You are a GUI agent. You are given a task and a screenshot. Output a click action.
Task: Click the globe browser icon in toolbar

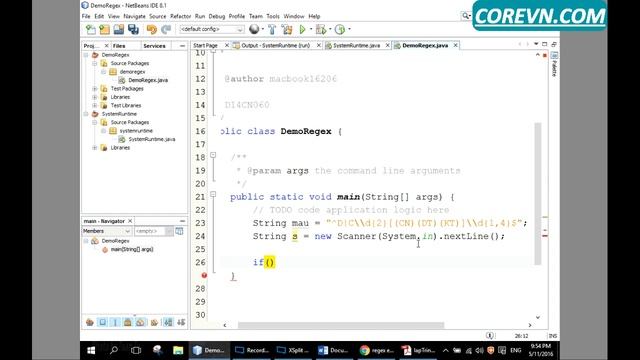click(x=254, y=29)
